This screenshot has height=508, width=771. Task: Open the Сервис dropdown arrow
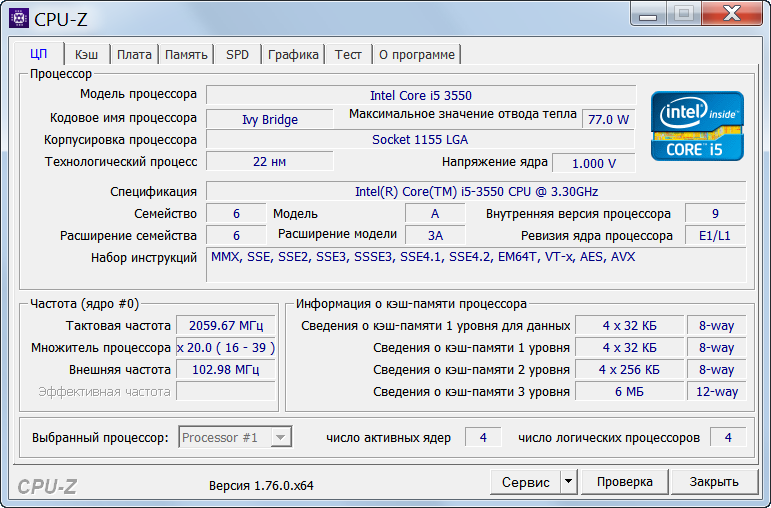(568, 482)
